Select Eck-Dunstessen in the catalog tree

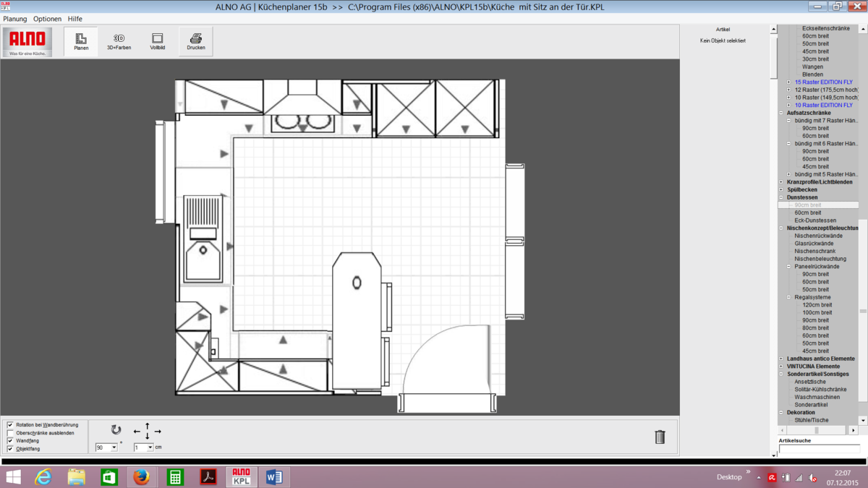(815, 221)
